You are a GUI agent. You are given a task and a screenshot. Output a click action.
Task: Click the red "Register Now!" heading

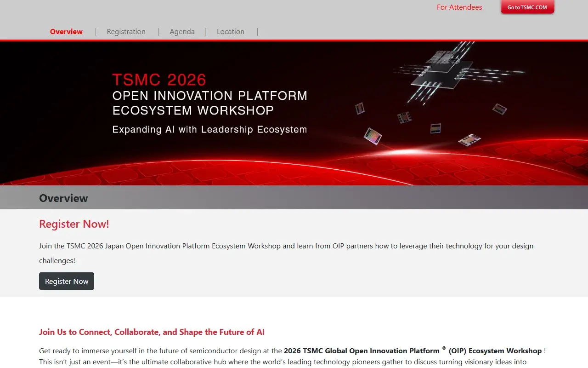[x=74, y=224]
